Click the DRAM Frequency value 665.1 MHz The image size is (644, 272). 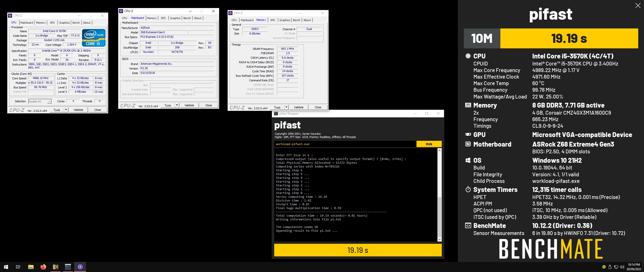(x=288, y=49)
